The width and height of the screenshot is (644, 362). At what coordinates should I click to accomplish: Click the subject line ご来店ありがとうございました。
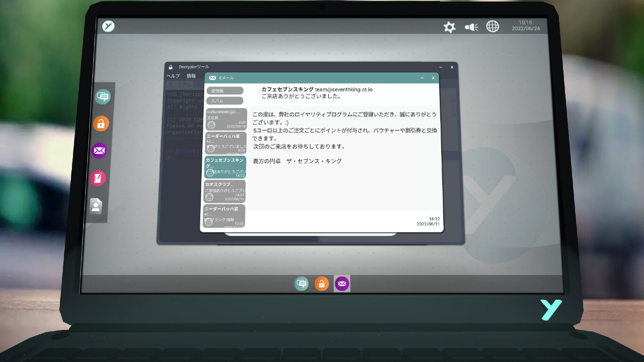coord(301,96)
